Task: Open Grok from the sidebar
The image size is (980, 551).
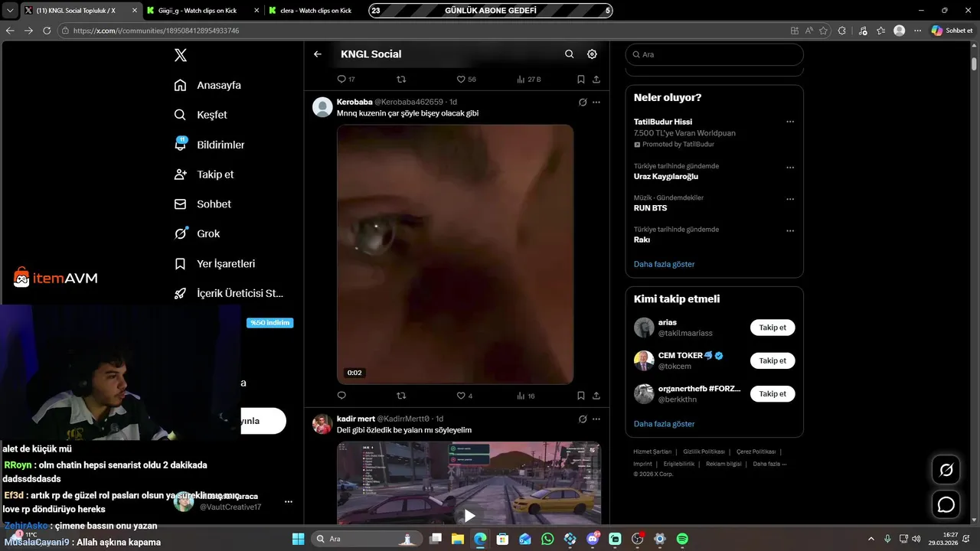Action: (197, 233)
